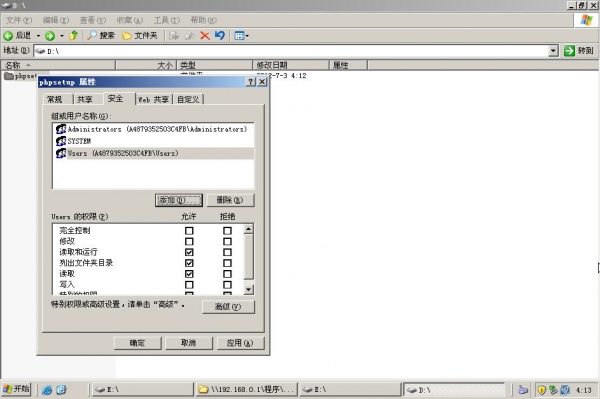Select Administrators in group list

153,129
